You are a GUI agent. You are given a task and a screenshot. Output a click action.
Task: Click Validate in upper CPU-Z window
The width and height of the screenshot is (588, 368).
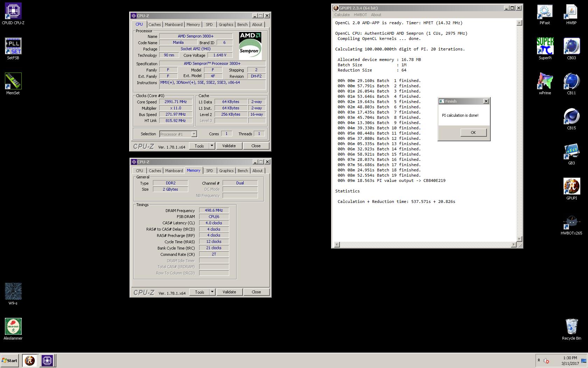pos(229,146)
